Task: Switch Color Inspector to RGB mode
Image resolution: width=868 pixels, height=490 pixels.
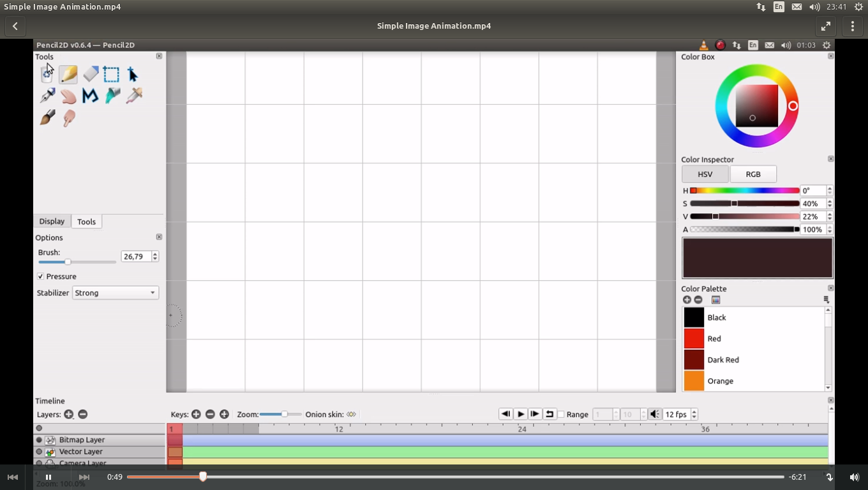Action: click(753, 174)
